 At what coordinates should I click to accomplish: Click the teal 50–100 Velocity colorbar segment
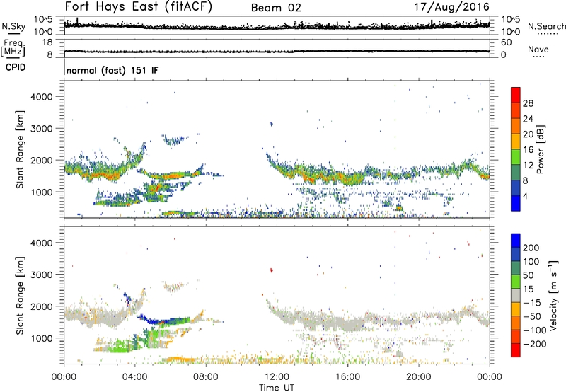(516, 268)
